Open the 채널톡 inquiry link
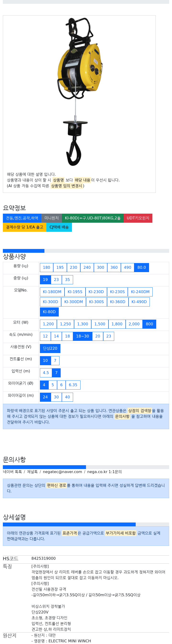 (x=32, y=472)
